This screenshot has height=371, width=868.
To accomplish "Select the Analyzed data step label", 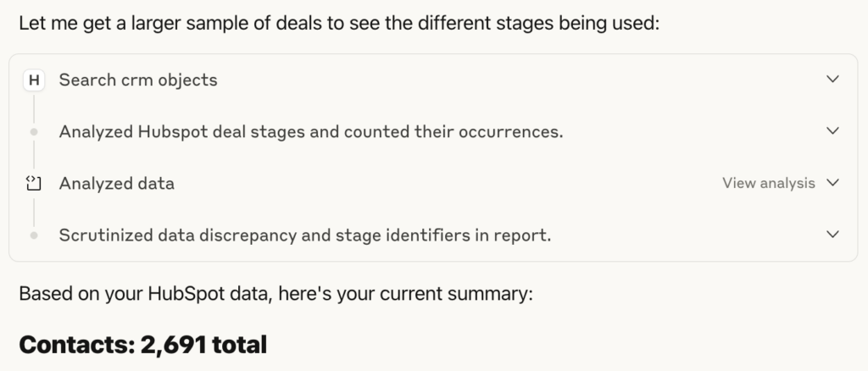I will pyautogui.click(x=117, y=183).
